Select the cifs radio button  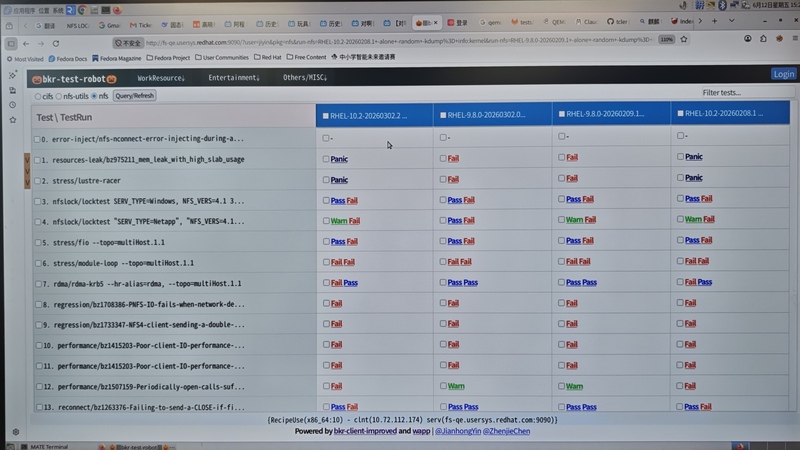point(38,96)
